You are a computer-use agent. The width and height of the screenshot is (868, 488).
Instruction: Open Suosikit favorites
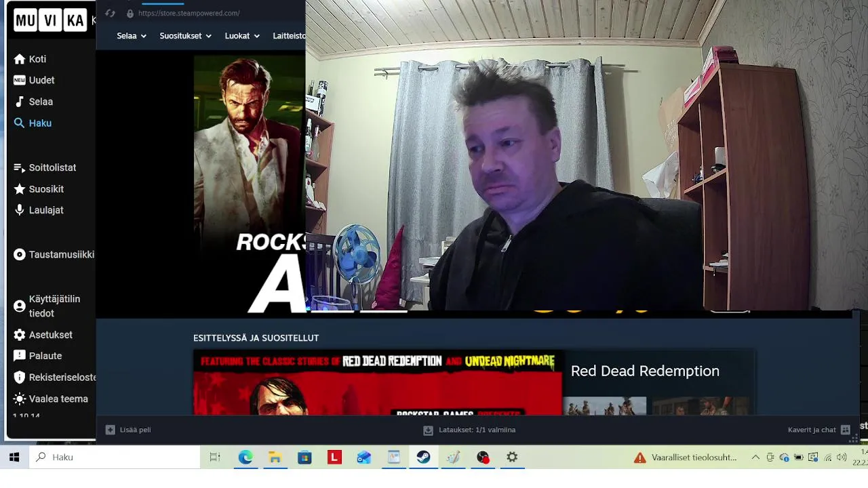point(39,189)
